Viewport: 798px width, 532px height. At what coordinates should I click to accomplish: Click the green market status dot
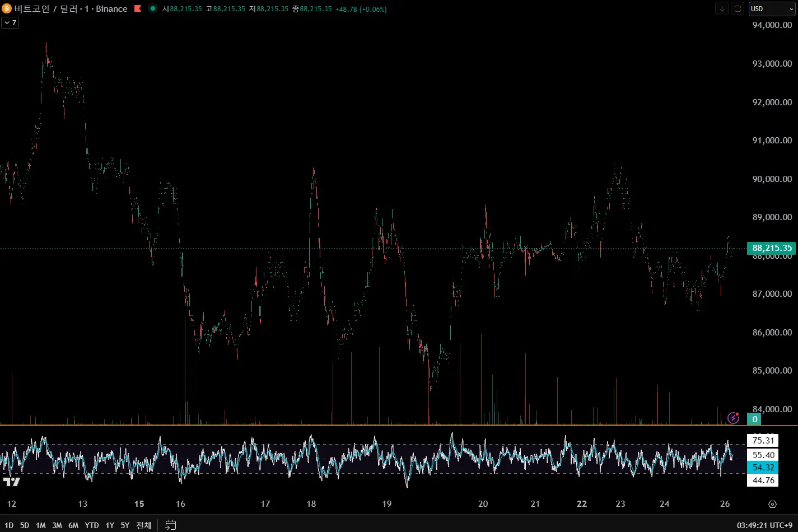pyautogui.click(x=152, y=9)
